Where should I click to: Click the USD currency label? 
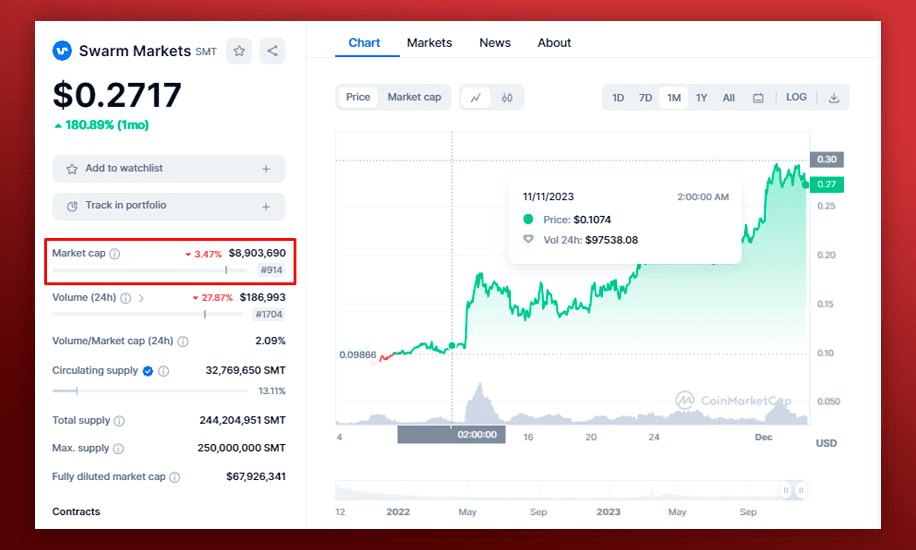826,443
